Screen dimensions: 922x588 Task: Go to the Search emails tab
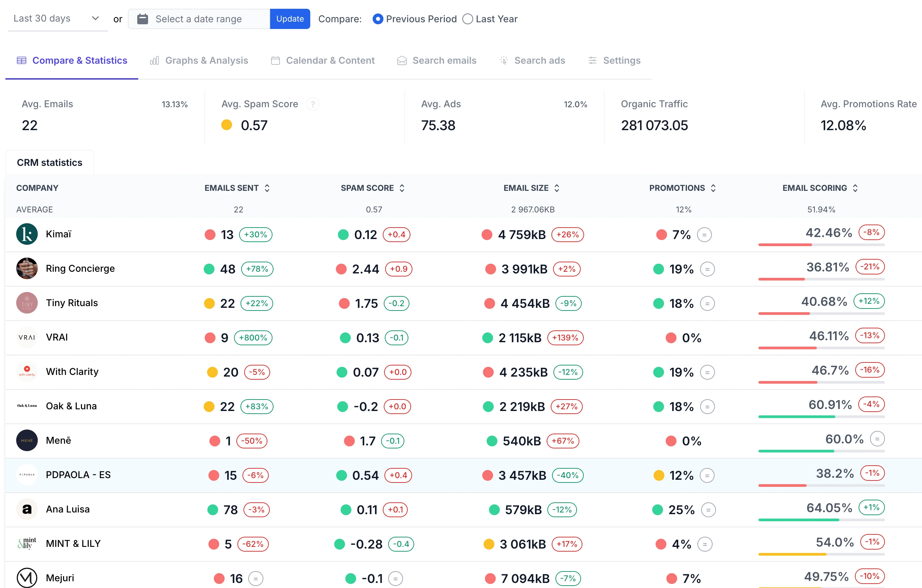pyautogui.click(x=437, y=60)
